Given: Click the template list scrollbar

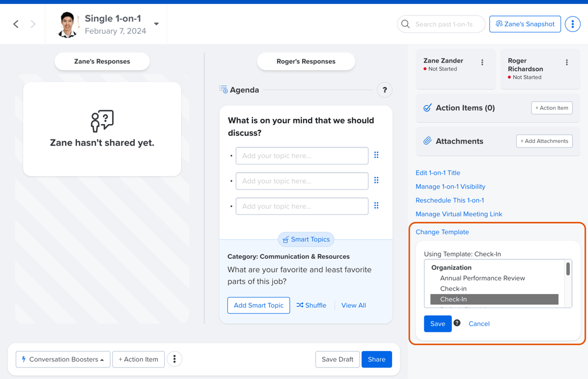Looking at the screenshot, I should (567, 270).
